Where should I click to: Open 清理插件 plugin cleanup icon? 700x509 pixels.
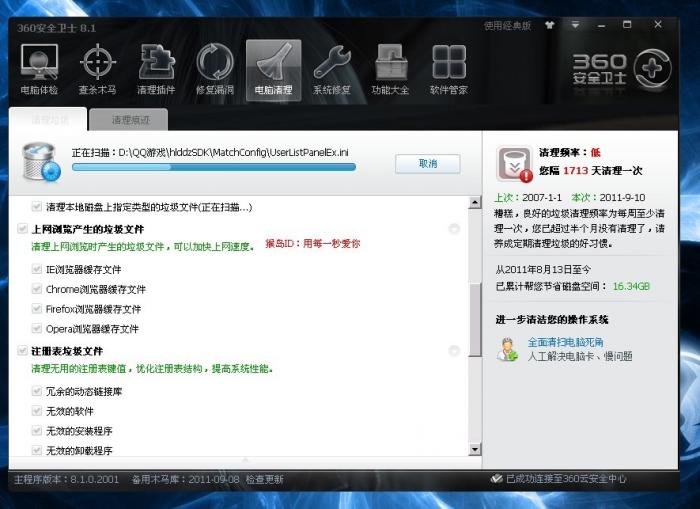[156, 70]
